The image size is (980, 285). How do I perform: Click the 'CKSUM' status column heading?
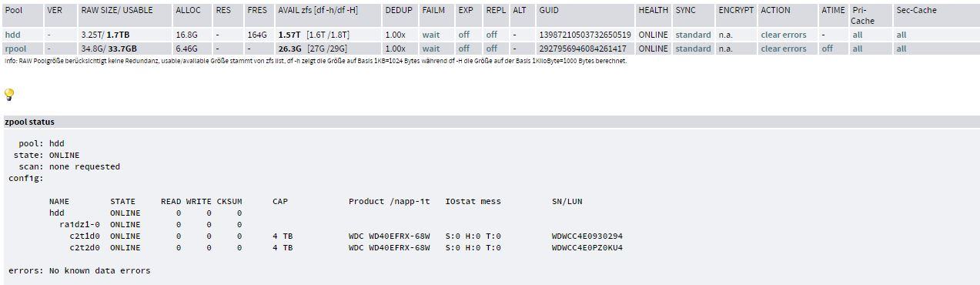(x=229, y=201)
